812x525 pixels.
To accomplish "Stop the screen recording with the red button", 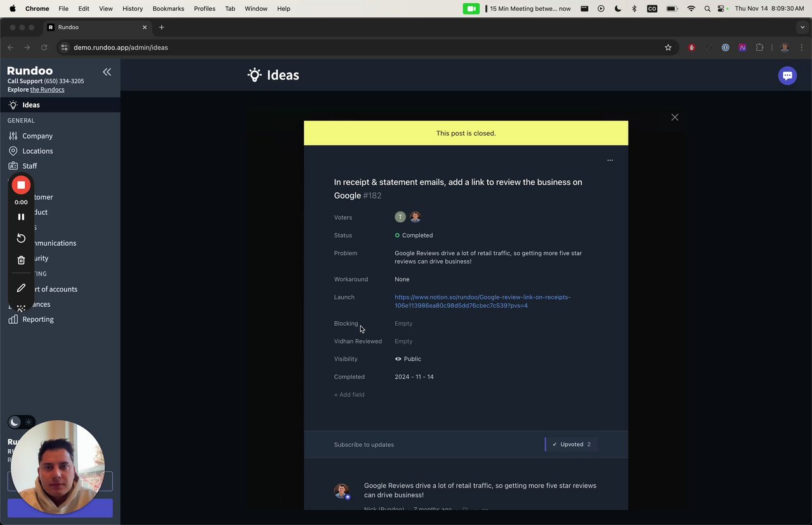I will pos(21,185).
